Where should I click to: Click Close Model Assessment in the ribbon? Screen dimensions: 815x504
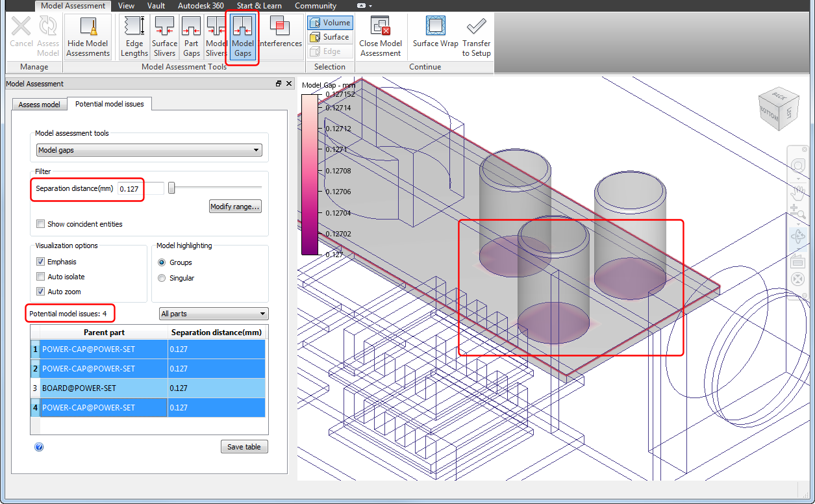(381, 37)
